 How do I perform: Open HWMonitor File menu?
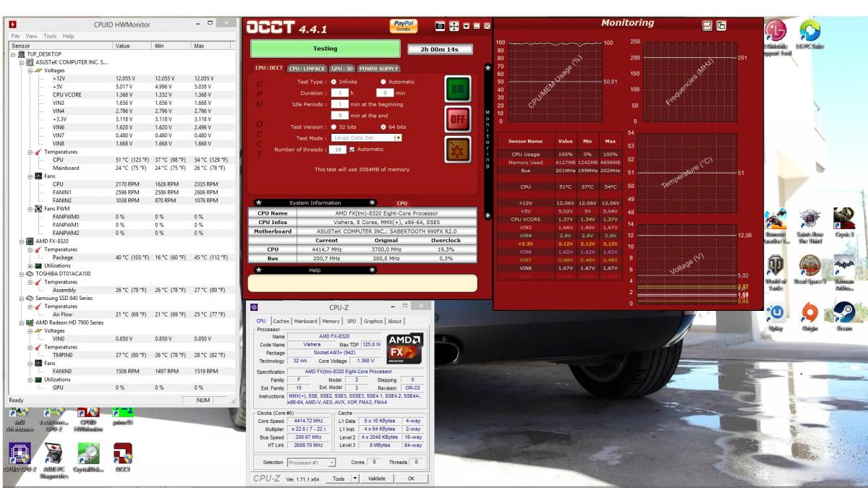click(x=14, y=35)
